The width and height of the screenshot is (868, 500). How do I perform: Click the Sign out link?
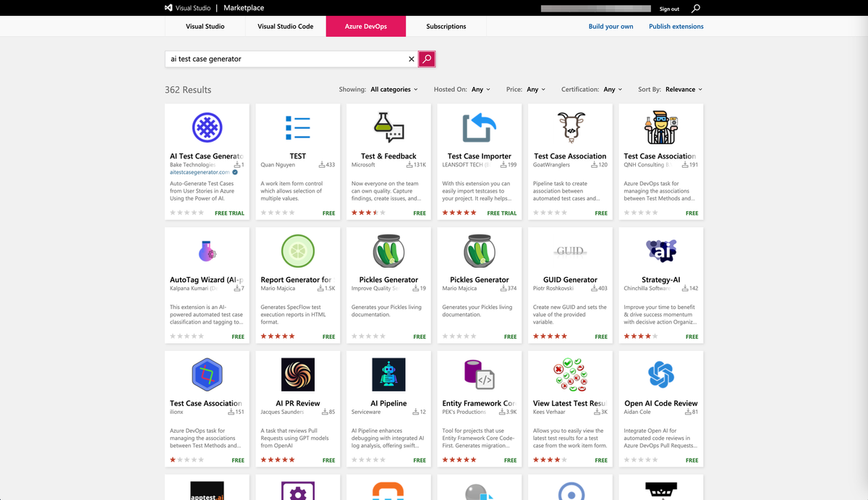[x=669, y=9]
